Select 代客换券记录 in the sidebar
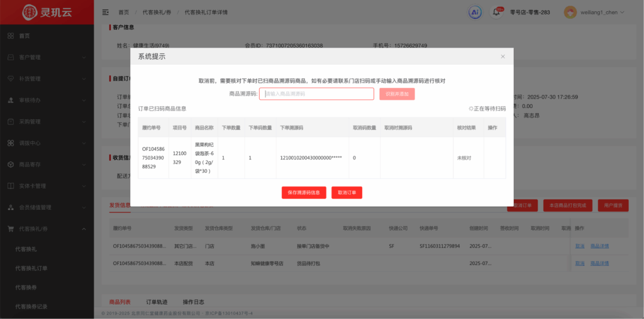 point(31,306)
